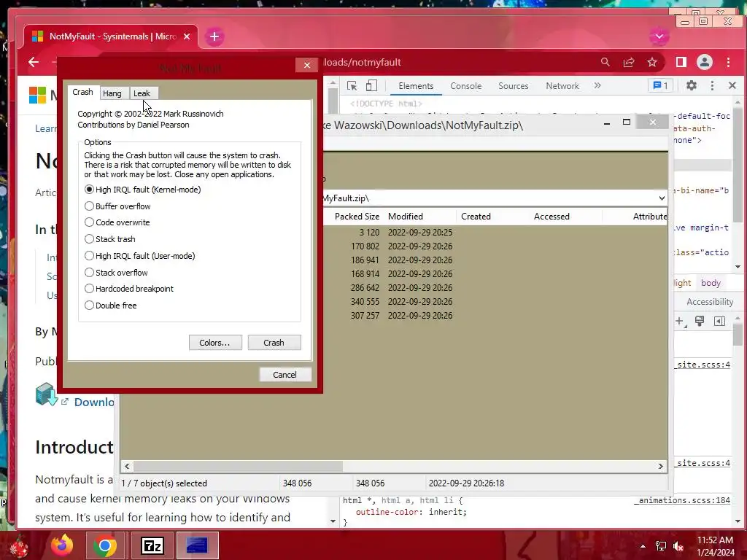Add new style rule plus icon

[680, 322]
